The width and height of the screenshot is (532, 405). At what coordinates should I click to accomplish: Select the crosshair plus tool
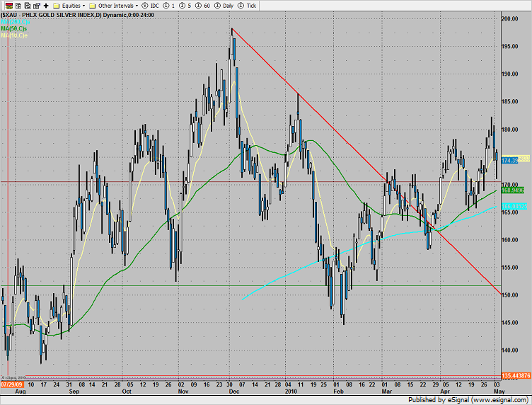46,5
